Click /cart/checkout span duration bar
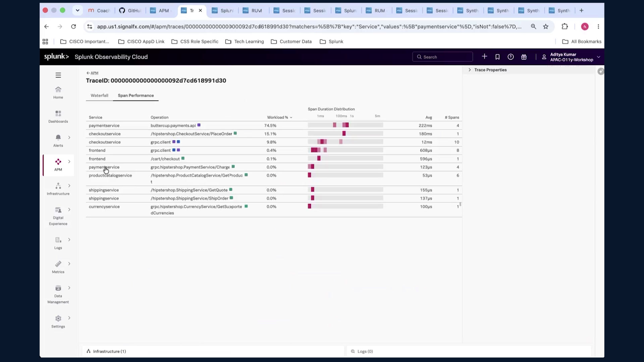 pos(345,158)
